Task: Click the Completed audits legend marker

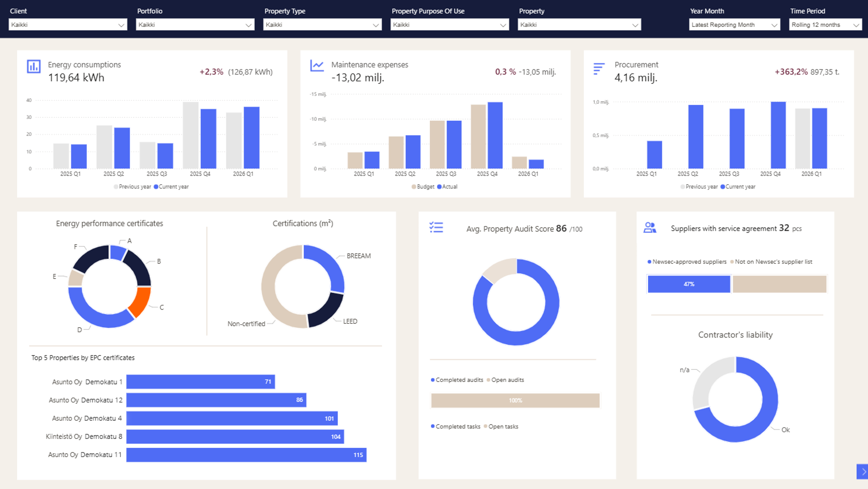Action: tap(433, 380)
